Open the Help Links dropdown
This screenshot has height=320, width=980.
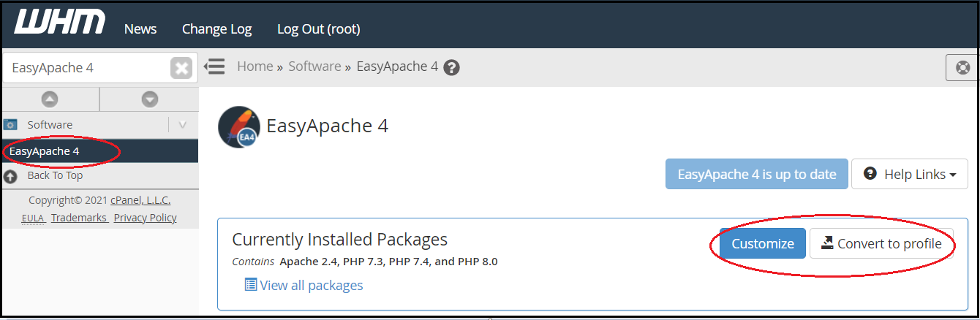910,174
